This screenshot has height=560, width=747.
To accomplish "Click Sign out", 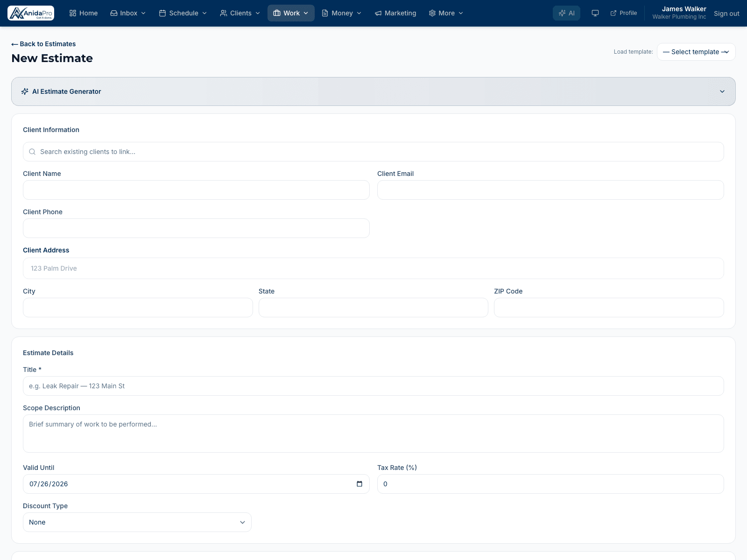I will pos(726,14).
